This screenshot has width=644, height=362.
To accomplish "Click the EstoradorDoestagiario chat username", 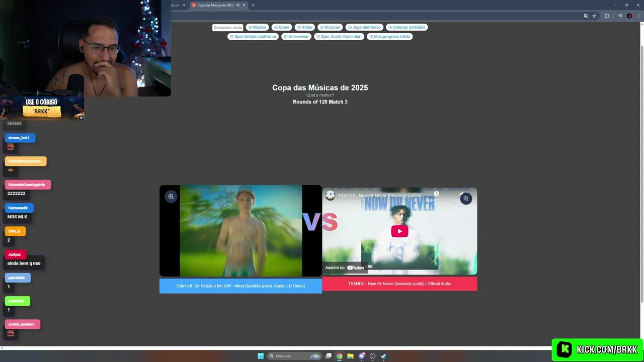I will point(27,185).
